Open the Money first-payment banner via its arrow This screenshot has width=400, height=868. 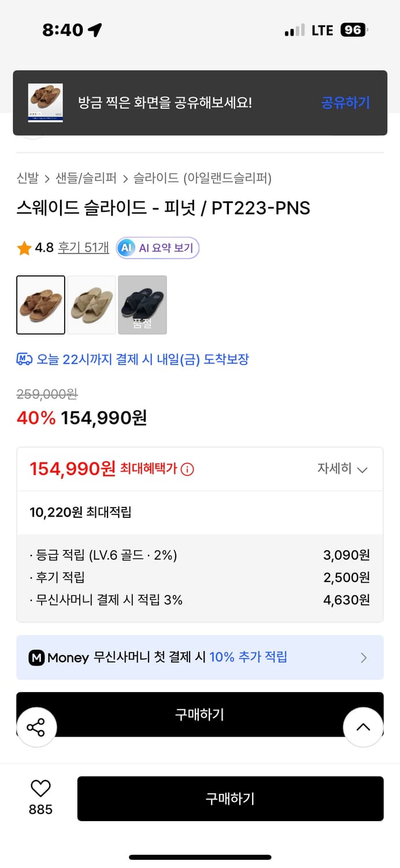click(x=364, y=657)
